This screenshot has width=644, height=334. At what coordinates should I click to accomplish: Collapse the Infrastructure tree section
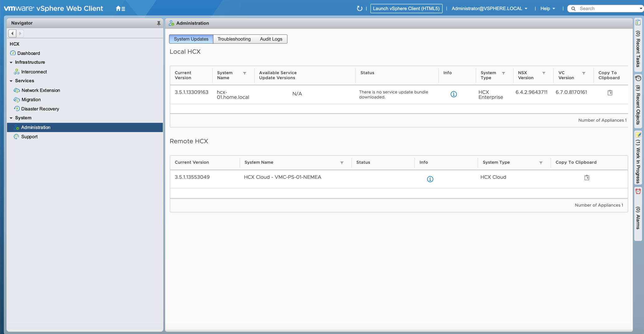tap(11, 62)
